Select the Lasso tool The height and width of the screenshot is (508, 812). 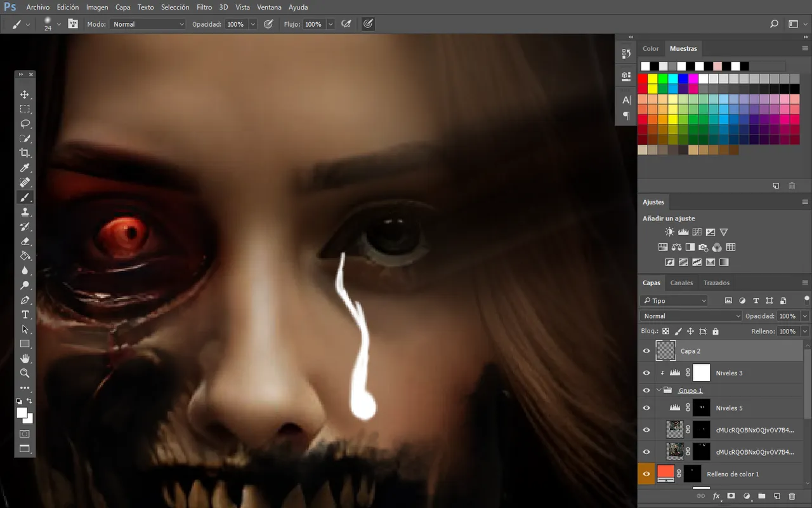point(25,124)
